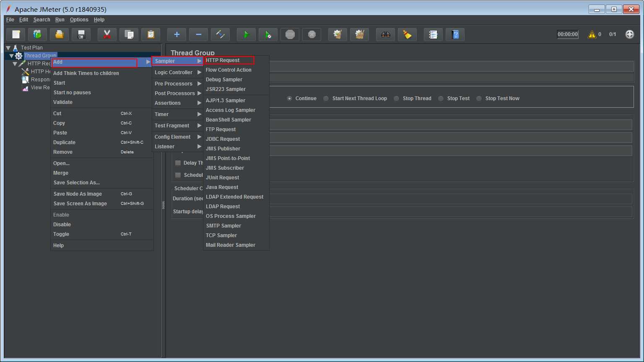
Task: Collapse the Test Plan tree node
Action: 8,48
